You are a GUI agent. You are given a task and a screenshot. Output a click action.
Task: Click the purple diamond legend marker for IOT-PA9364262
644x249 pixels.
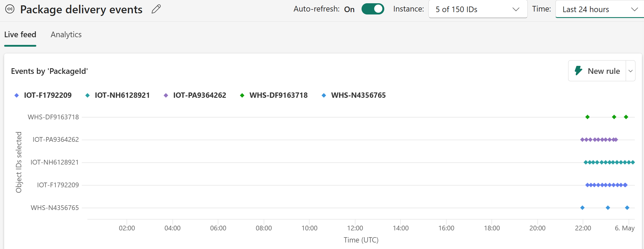point(166,95)
